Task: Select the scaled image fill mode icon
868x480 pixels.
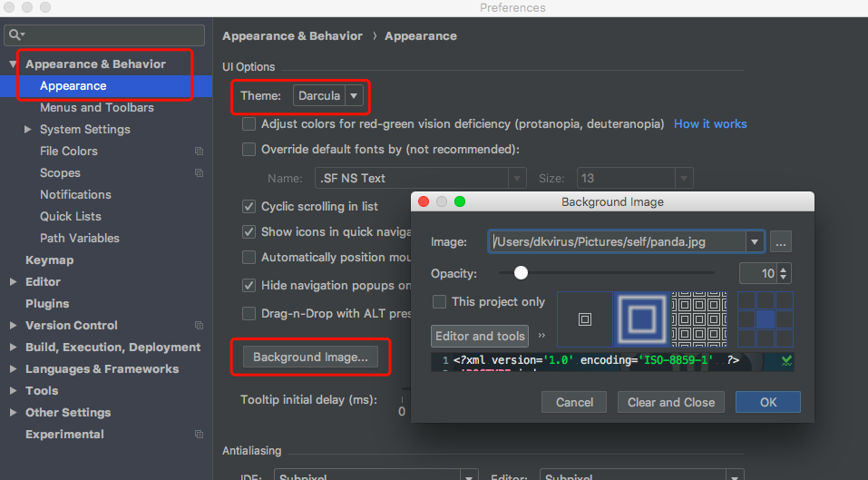Action: coord(642,319)
